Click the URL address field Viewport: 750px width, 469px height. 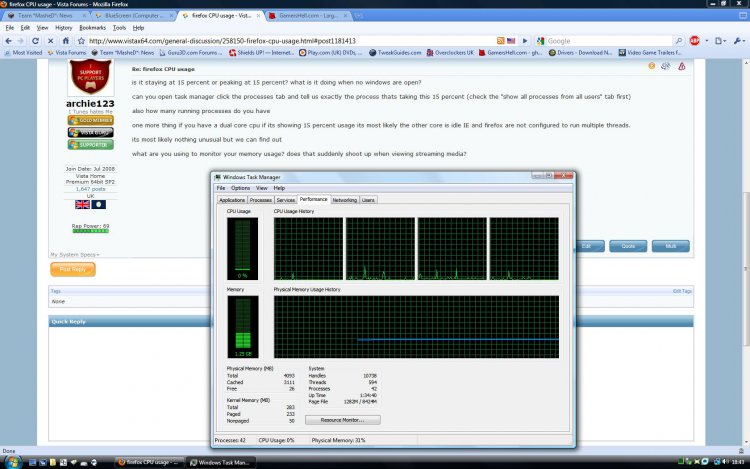coord(291,41)
